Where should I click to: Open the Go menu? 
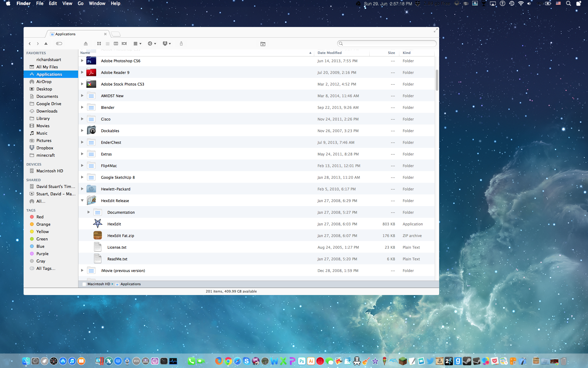click(x=81, y=3)
